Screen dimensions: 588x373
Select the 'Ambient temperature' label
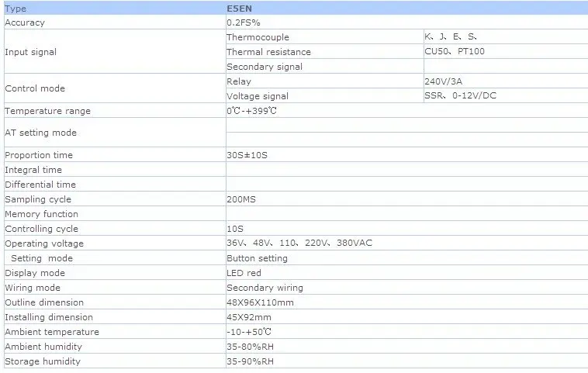pos(52,332)
